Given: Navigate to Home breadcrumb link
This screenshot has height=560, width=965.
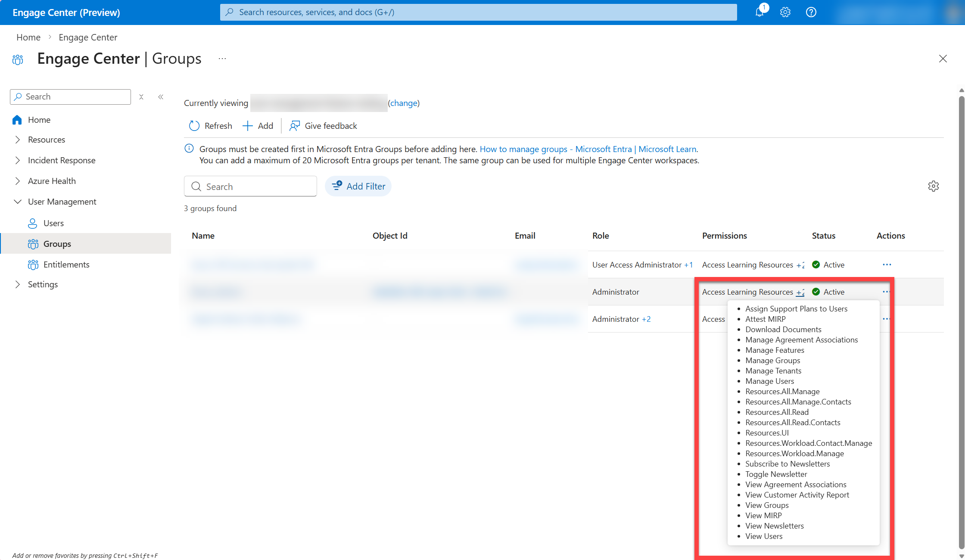Looking at the screenshot, I should pyautogui.click(x=28, y=37).
